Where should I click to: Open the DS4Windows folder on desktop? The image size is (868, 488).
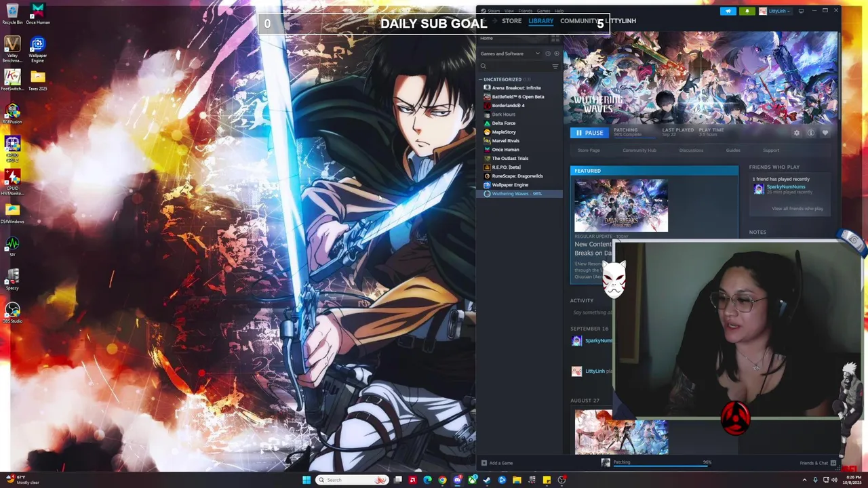coord(12,213)
